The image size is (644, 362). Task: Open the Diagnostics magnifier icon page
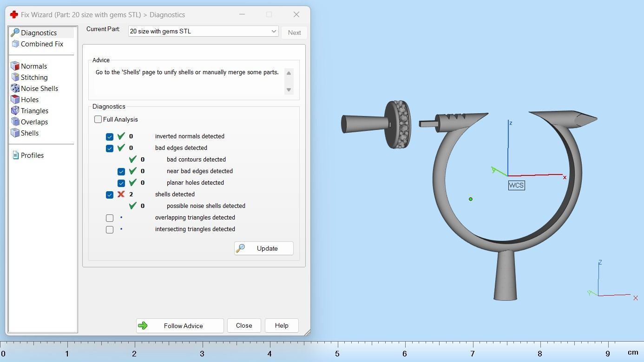tap(15, 32)
